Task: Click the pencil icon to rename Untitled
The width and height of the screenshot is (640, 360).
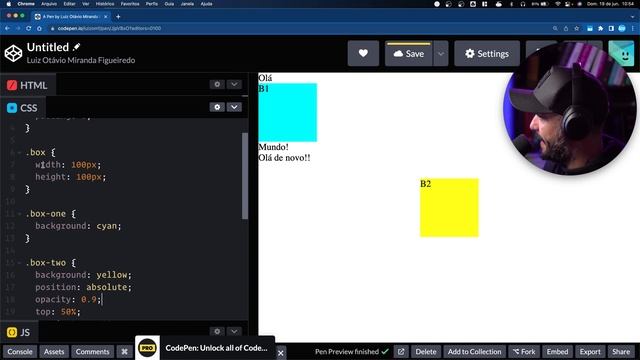Action: click(x=76, y=47)
